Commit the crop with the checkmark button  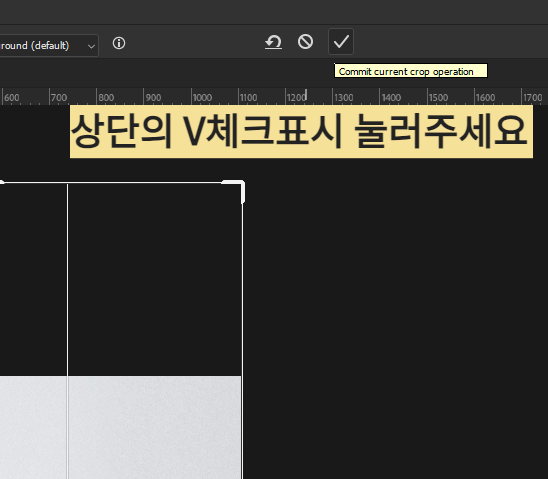pos(341,42)
